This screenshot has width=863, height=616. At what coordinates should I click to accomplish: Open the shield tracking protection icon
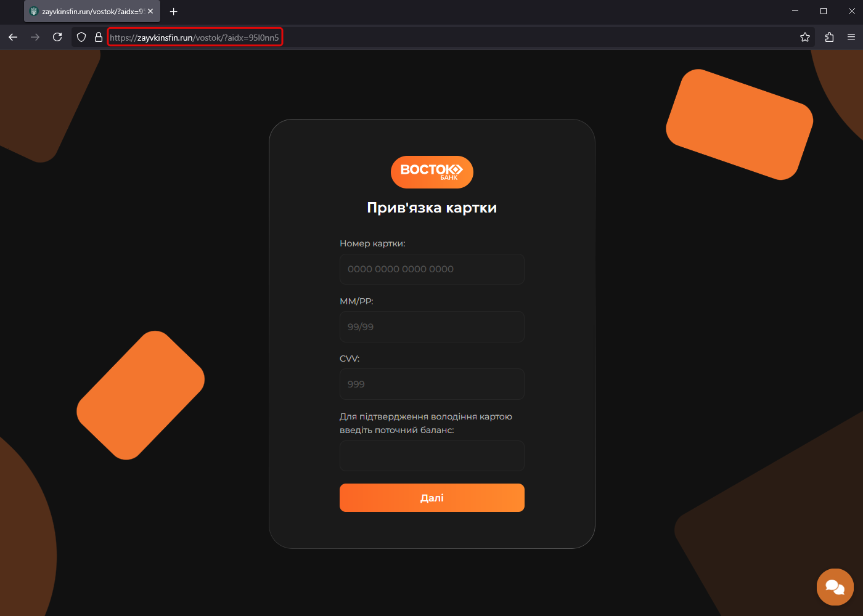(x=81, y=37)
